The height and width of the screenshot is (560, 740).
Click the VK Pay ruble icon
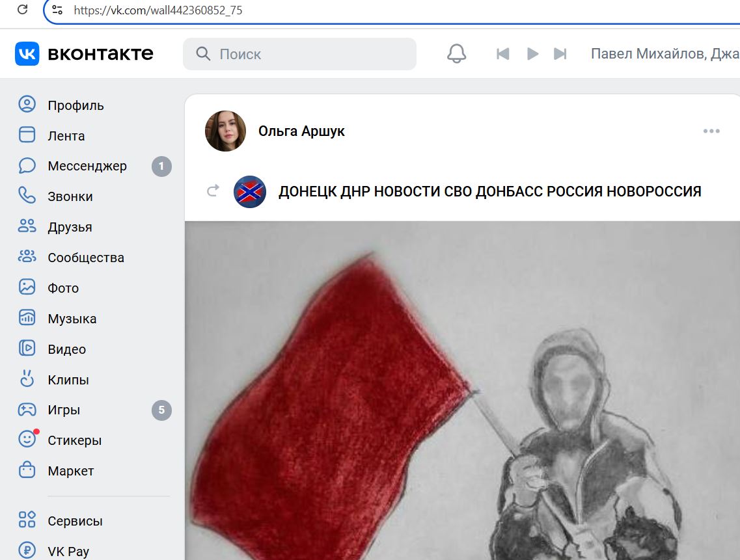point(27,550)
